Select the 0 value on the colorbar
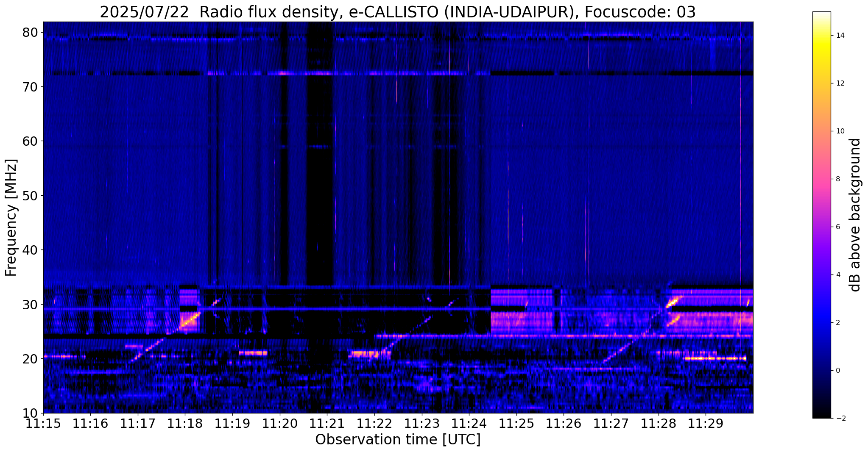This screenshot has width=868, height=452. point(837,371)
